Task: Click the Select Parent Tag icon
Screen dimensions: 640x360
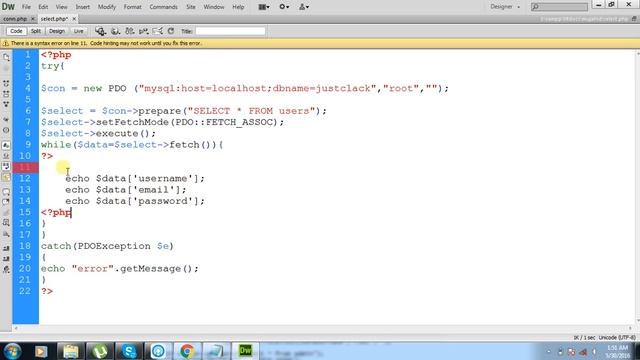Action: click(6, 119)
